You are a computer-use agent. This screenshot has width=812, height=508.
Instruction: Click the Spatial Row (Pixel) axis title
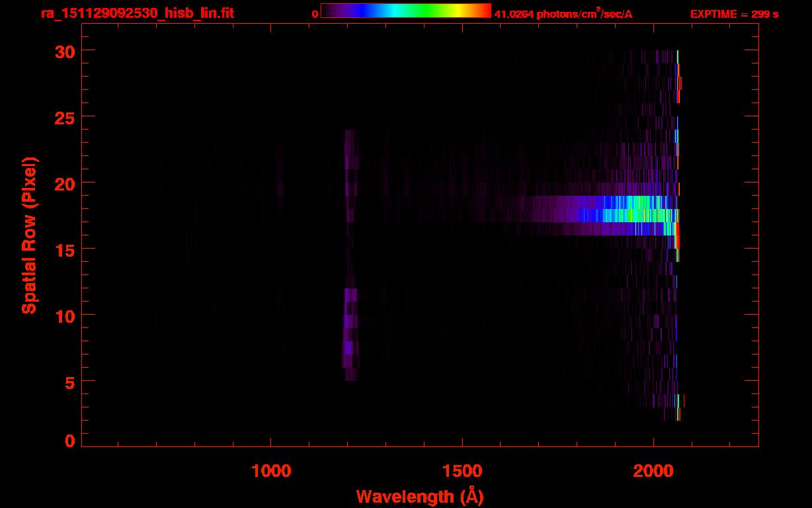tap(29, 235)
